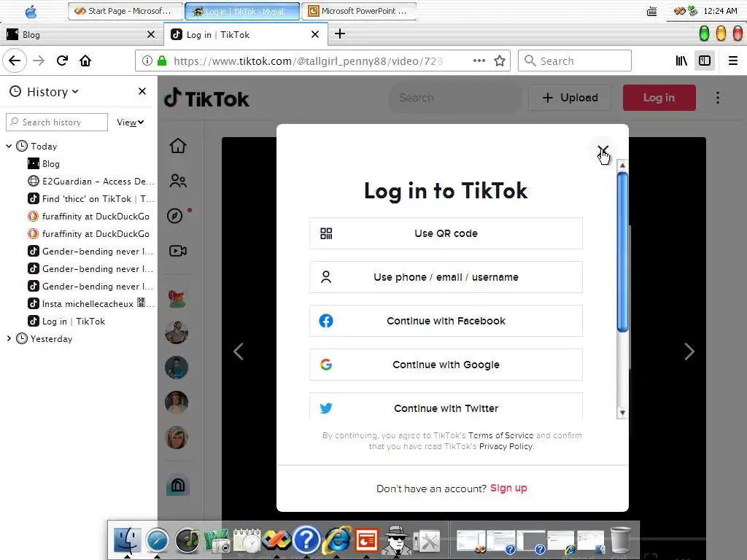Viewport: 747px width, 560px height.
Task: Go to next video with right chevron
Action: point(689,351)
